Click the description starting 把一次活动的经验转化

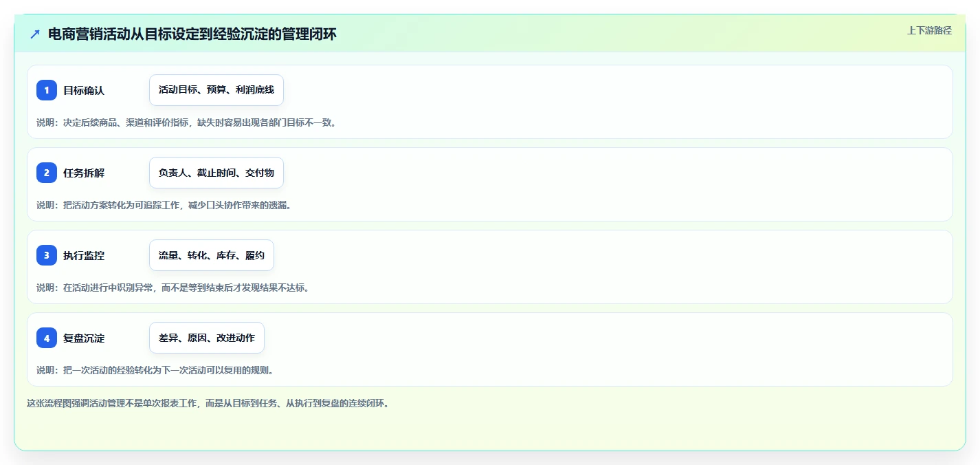coord(155,370)
